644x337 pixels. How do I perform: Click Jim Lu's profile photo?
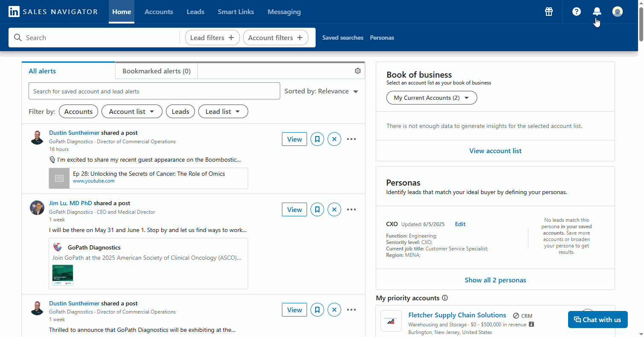[x=37, y=208]
